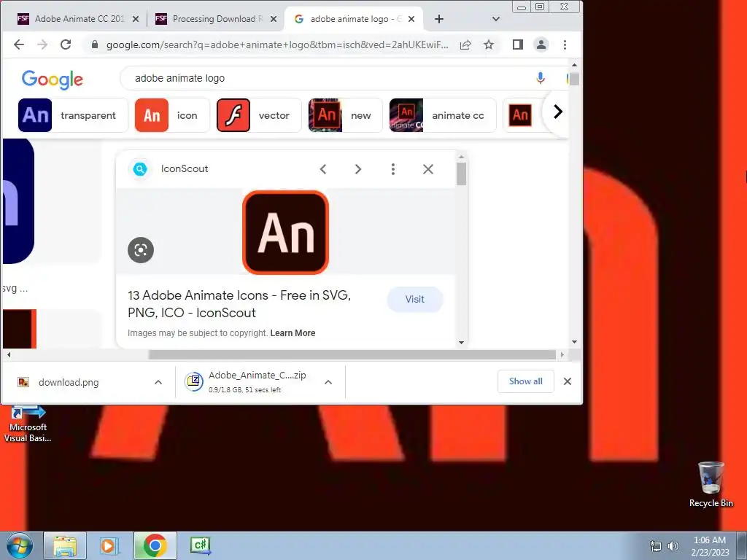Open a new browser tab
The height and width of the screenshot is (560, 747).
point(438,19)
